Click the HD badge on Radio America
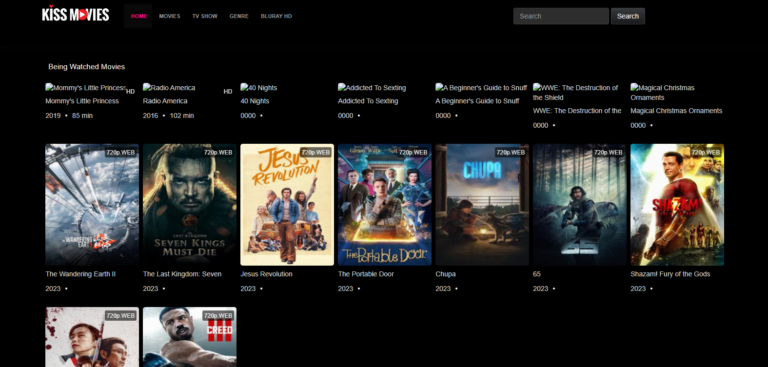Screen dimensions: 768x367 (x=228, y=92)
